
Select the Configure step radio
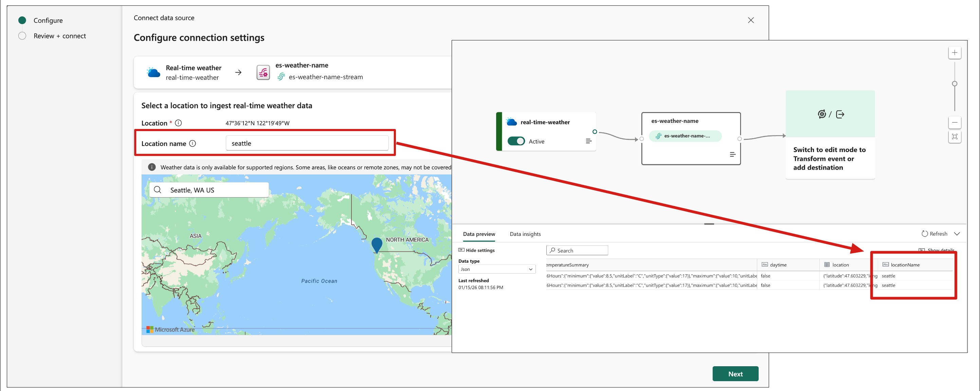point(22,20)
